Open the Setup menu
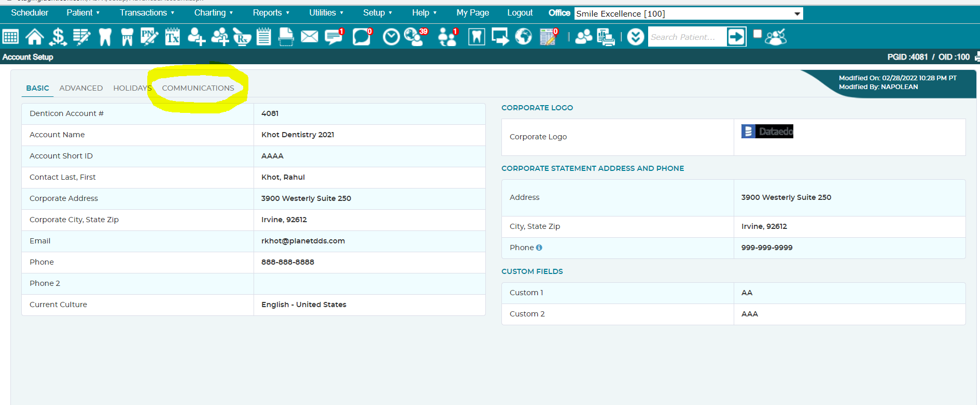This screenshot has height=405, width=980. [377, 13]
